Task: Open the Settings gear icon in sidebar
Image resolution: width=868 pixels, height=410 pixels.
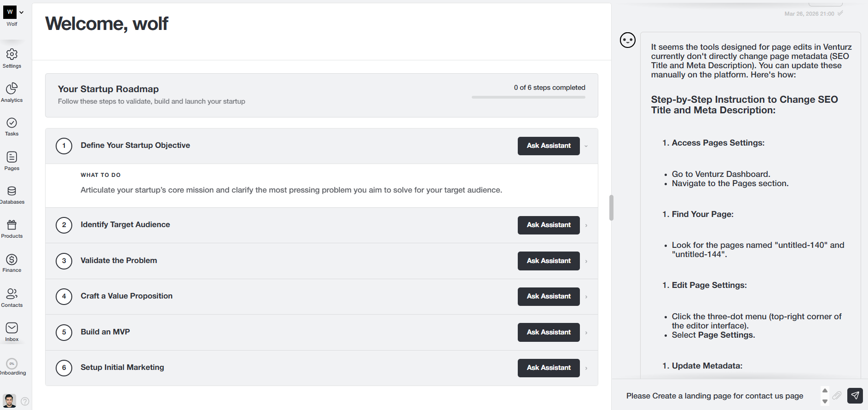Action: point(12,55)
